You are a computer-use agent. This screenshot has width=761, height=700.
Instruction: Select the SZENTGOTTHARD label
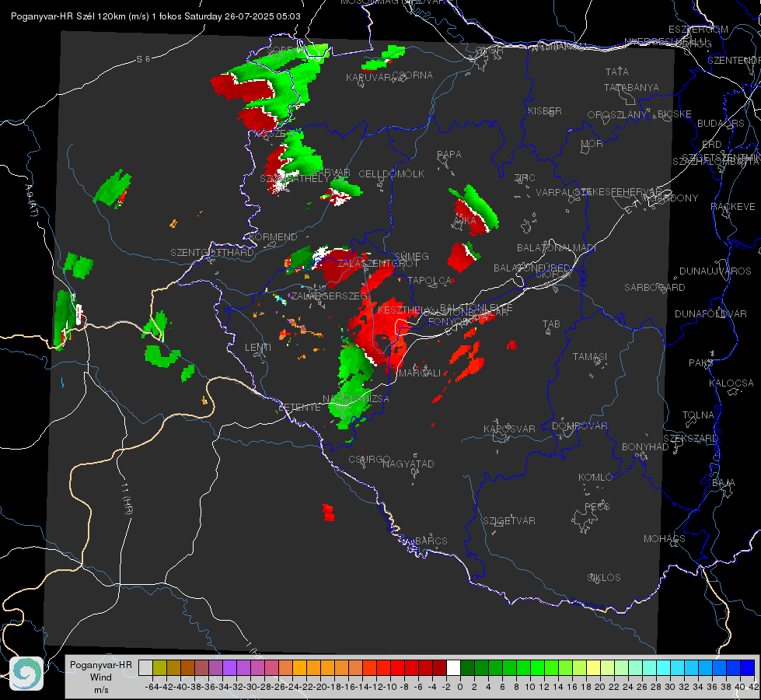point(212,252)
